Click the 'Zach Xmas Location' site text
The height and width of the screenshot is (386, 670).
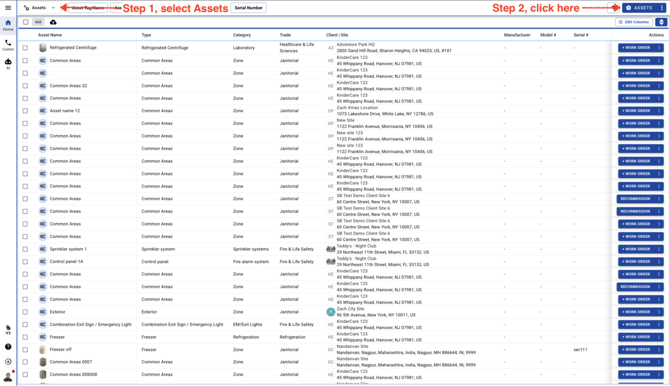pos(357,108)
